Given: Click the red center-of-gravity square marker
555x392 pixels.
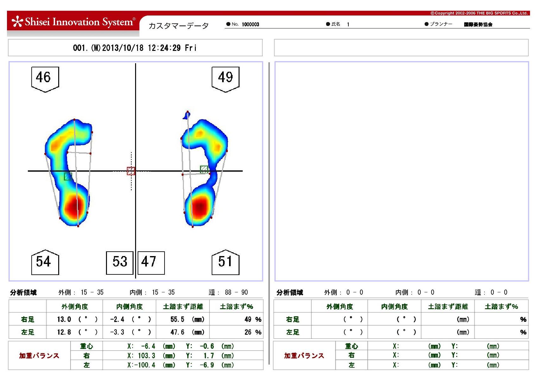Looking at the screenshot, I should 131,171.
